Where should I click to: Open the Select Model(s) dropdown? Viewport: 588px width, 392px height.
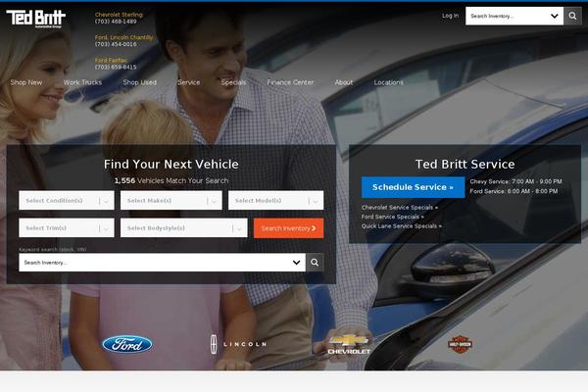click(276, 200)
